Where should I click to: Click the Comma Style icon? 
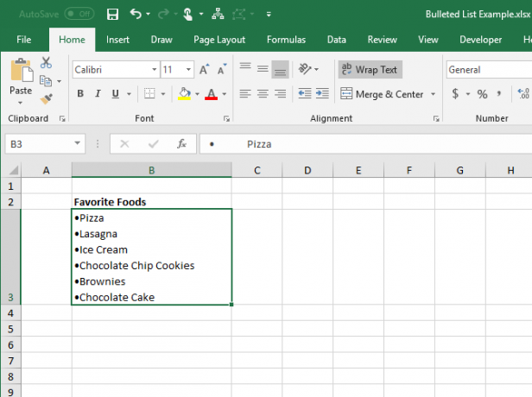[x=499, y=93]
